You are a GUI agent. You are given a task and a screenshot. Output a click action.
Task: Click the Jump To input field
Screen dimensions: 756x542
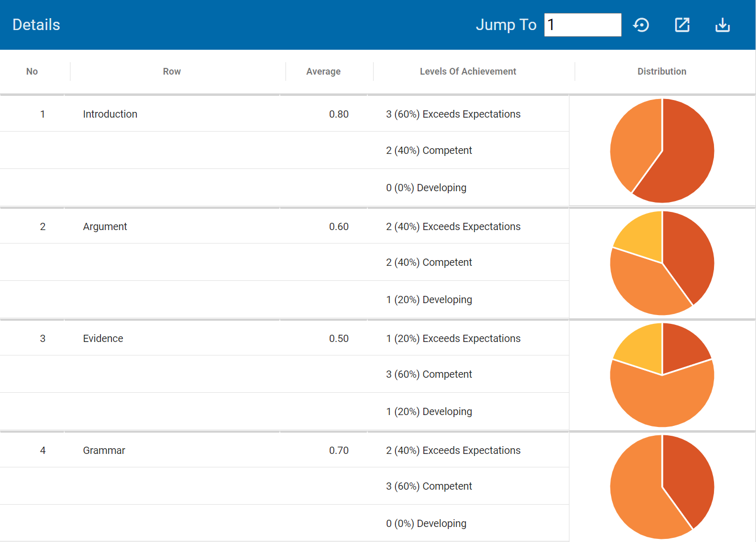(x=582, y=25)
